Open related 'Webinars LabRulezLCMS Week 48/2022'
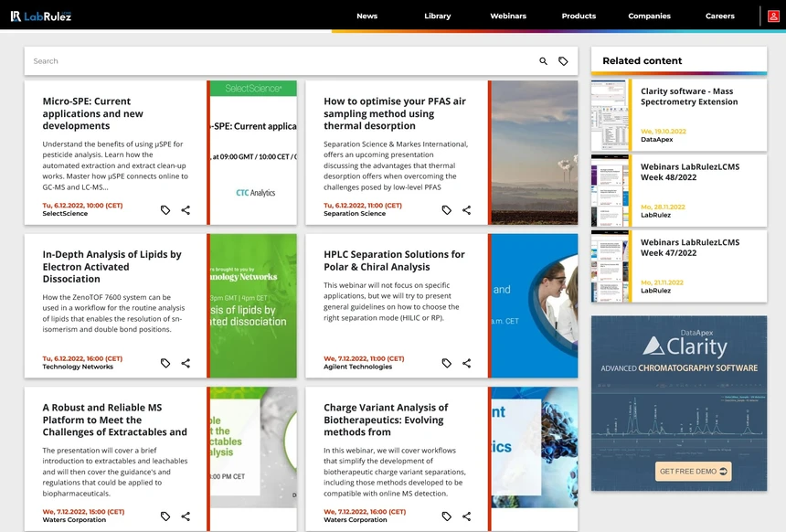 pos(690,172)
